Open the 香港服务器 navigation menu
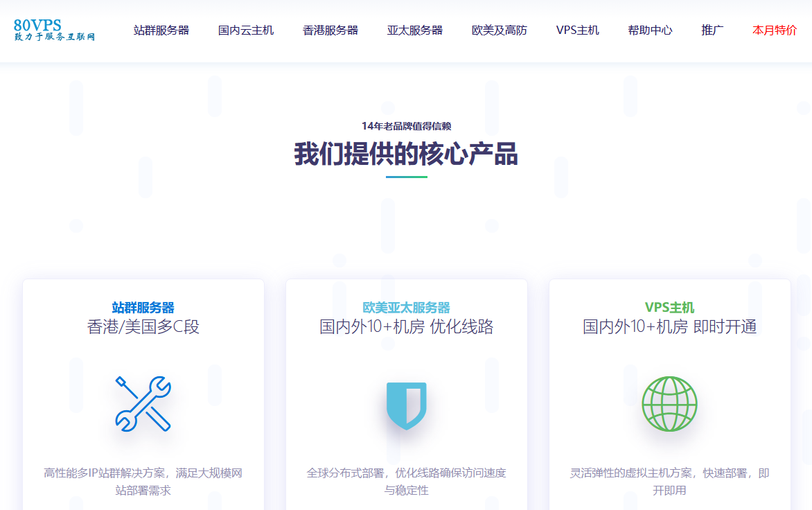The image size is (812, 510). (330, 30)
